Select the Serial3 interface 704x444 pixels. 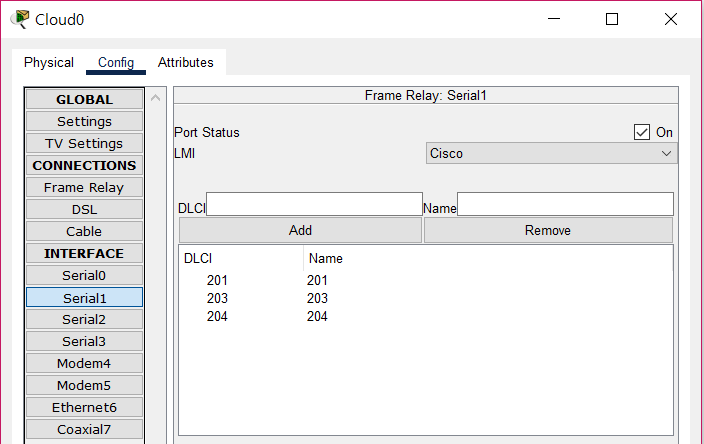[x=84, y=341]
